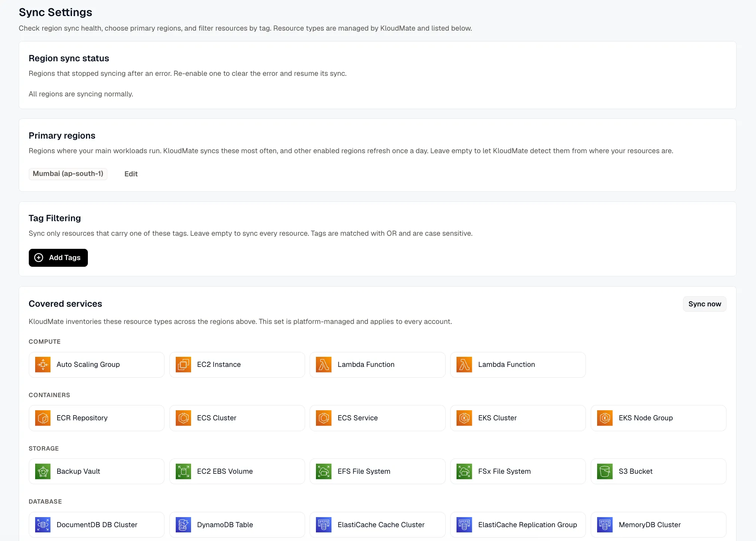
Task: Click Sync now in Covered services
Action: point(704,304)
